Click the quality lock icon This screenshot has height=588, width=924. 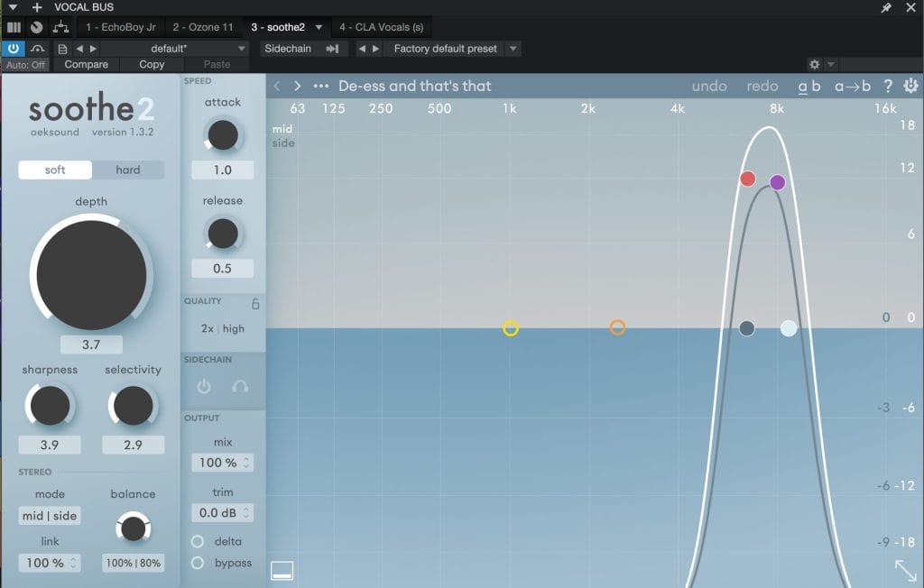(x=255, y=304)
